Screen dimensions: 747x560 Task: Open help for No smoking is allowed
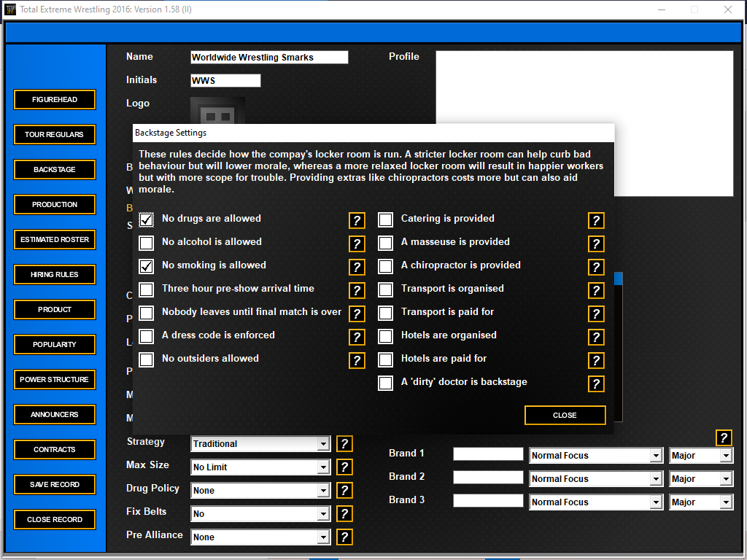(x=357, y=267)
